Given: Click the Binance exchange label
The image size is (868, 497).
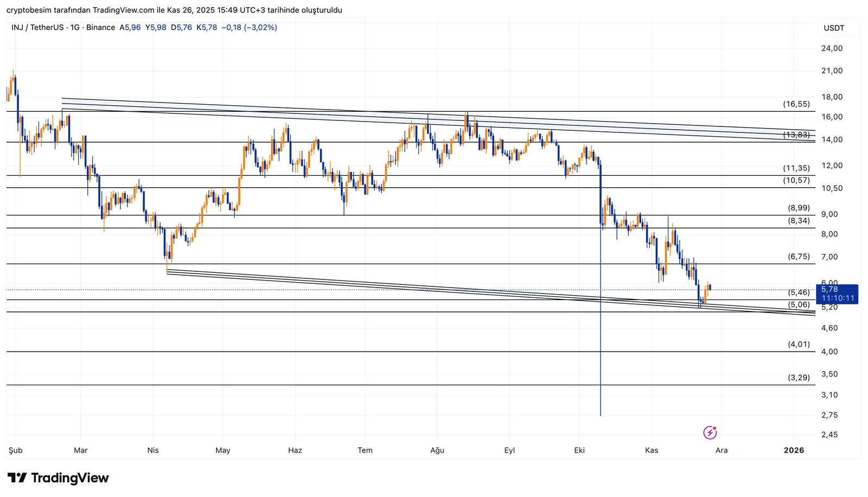Looking at the screenshot, I should point(100,28).
